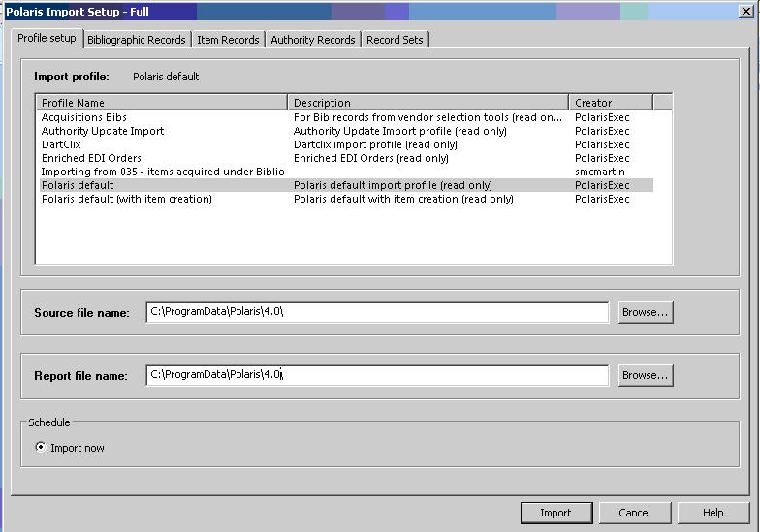Click 'Enriched EDI Orders (read only)' description
Viewport: 760px width, 532px height.
point(370,158)
